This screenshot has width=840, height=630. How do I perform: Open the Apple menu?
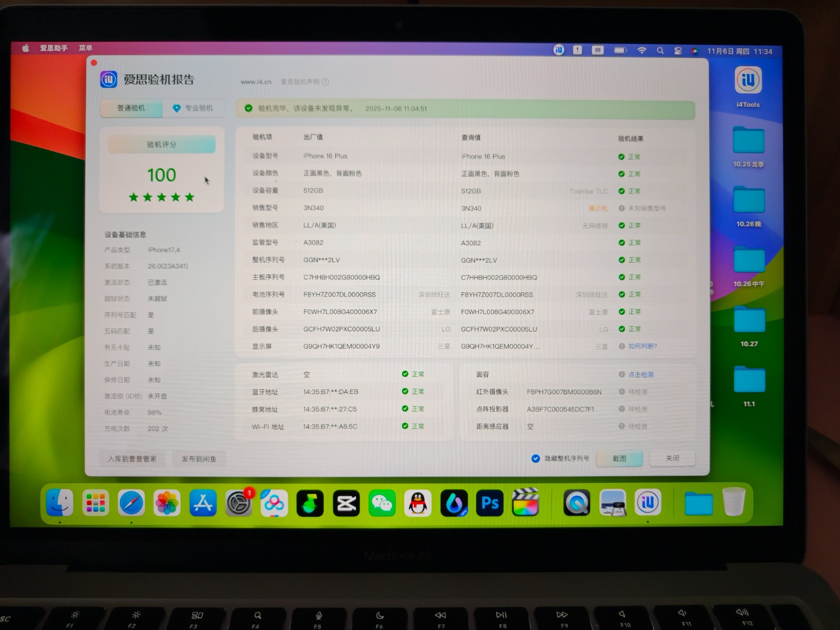[x=25, y=48]
